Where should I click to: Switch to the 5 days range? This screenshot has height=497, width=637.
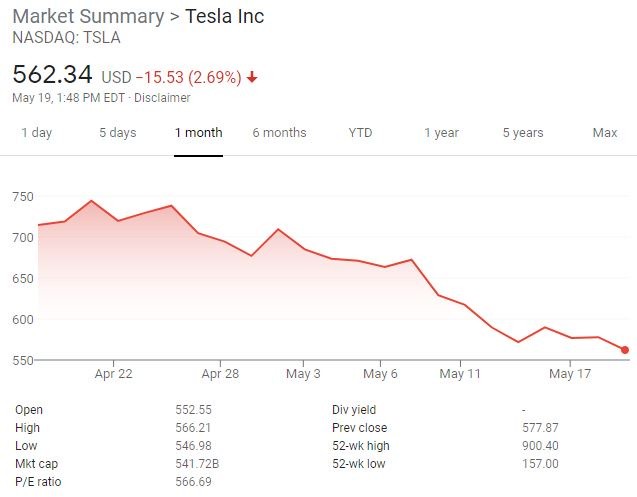(117, 133)
